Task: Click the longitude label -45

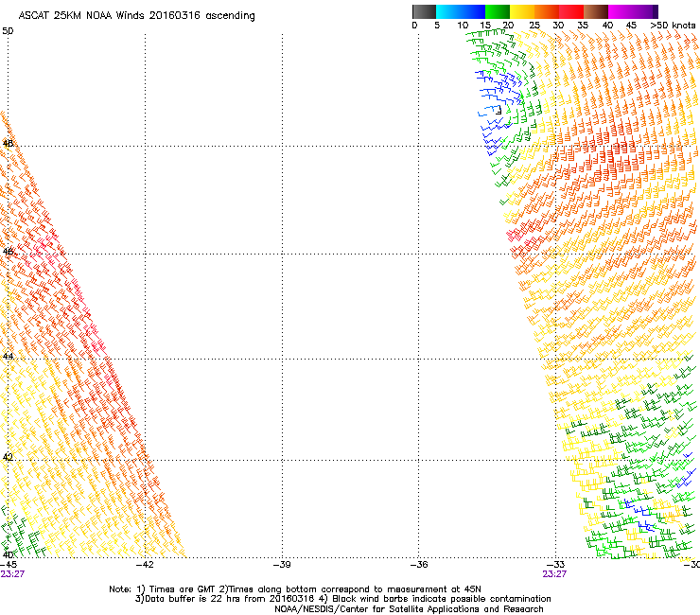Action: 9,565
